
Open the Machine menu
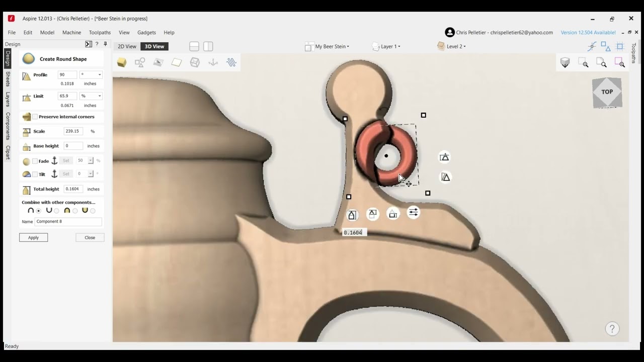point(71,32)
